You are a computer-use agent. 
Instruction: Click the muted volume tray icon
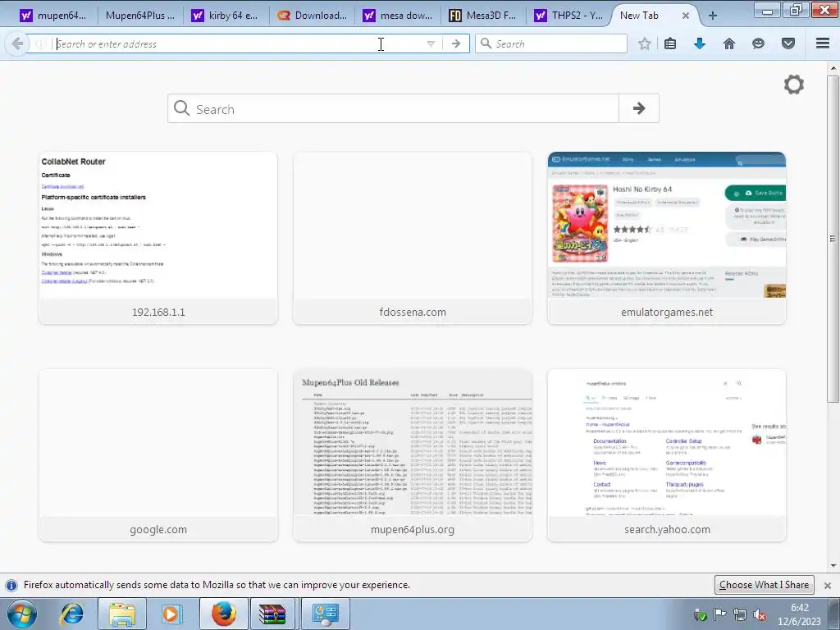[759, 614]
